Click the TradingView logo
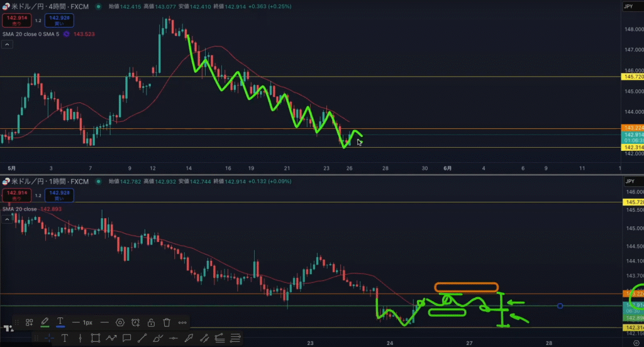This screenshot has height=347, width=644. [x=8, y=328]
